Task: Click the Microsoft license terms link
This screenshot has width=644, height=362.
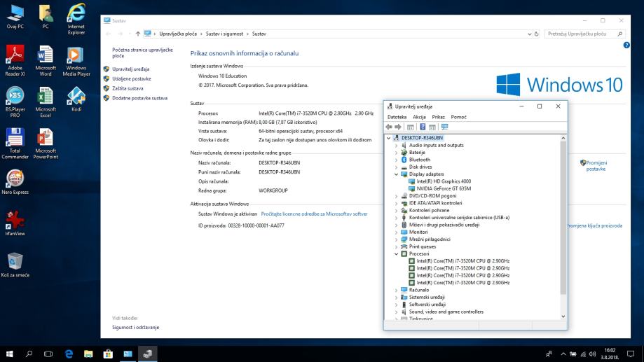Action: click(x=314, y=214)
